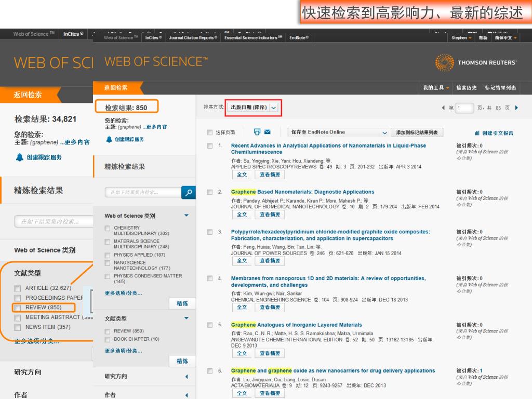
Task: Open the Stephen user dropdown
Action: (461, 37)
